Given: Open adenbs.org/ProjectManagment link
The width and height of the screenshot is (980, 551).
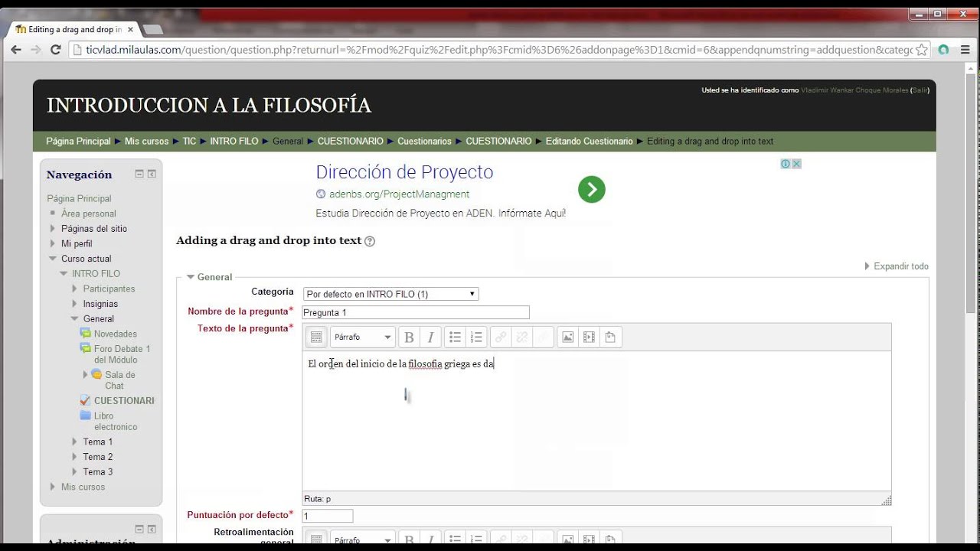Looking at the screenshot, I should pos(399,194).
